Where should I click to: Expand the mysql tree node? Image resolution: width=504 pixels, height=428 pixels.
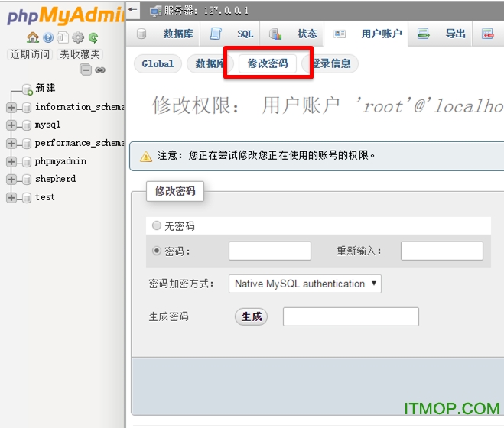(11, 125)
